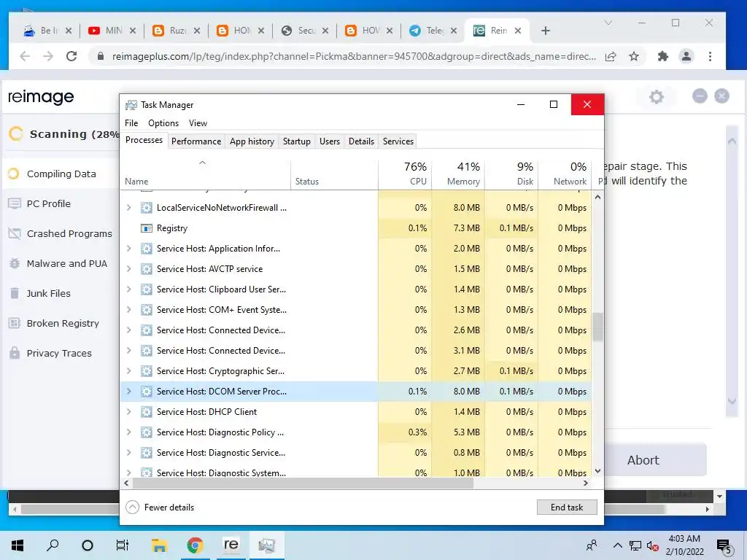Click the Privacy Traces lock icon
Image resolution: width=747 pixels, height=560 pixels.
coord(15,354)
